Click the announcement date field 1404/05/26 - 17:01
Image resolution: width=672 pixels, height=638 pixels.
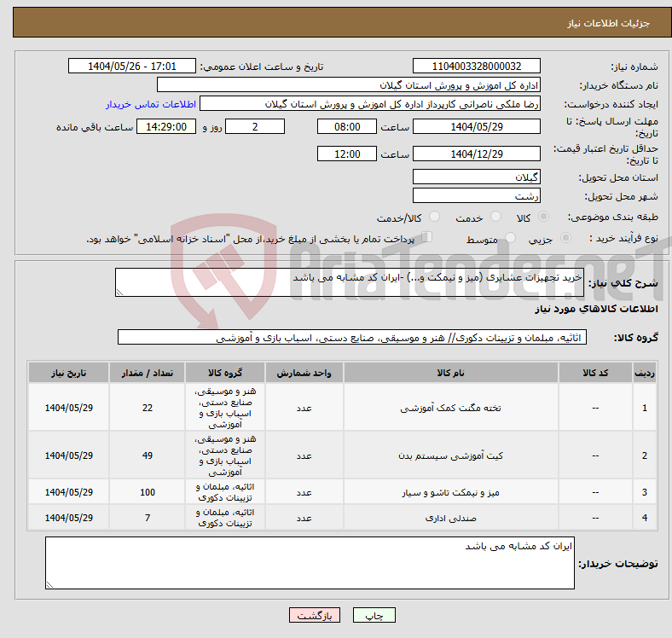(x=132, y=66)
